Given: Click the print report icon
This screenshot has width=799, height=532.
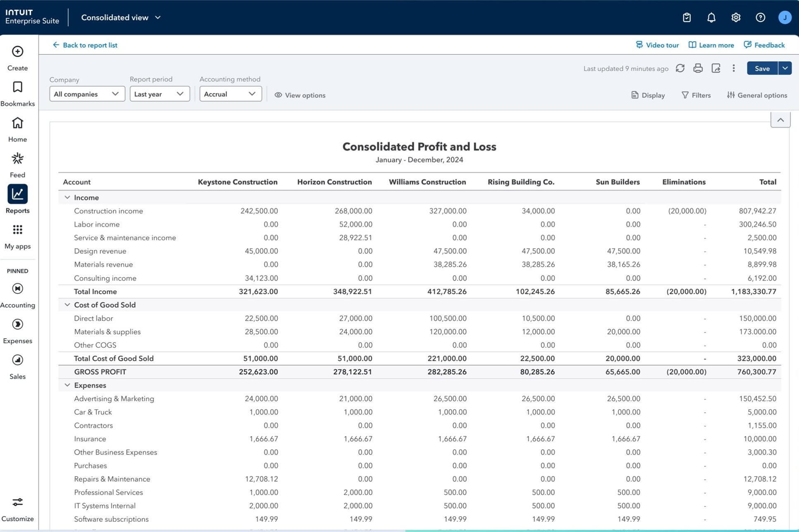Looking at the screenshot, I should pos(698,68).
